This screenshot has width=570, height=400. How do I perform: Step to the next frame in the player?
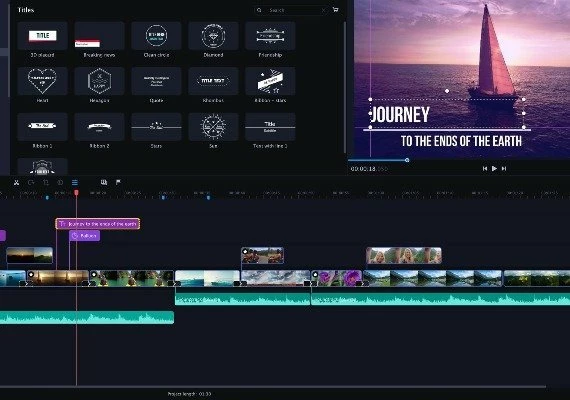(504, 169)
